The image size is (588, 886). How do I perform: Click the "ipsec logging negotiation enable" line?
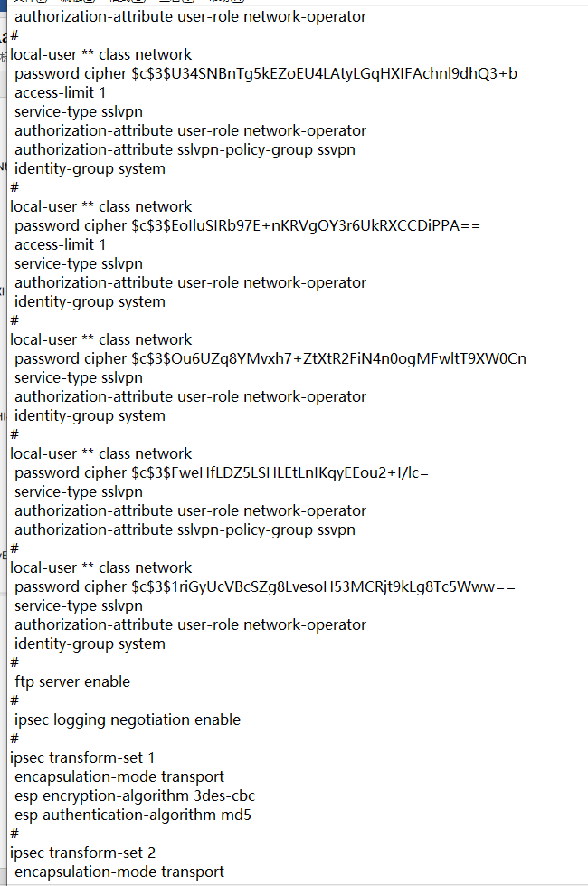pyautogui.click(x=128, y=719)
